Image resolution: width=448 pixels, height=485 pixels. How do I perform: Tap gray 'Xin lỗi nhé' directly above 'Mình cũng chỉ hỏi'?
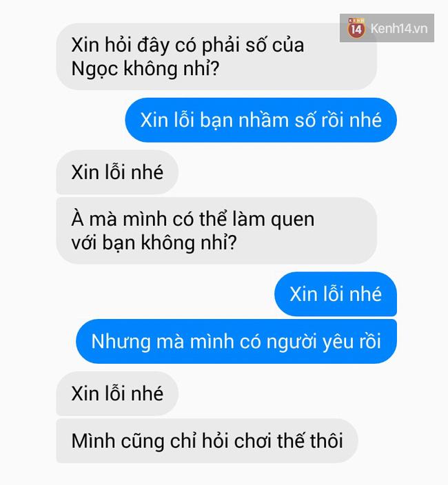pos(117,393)
